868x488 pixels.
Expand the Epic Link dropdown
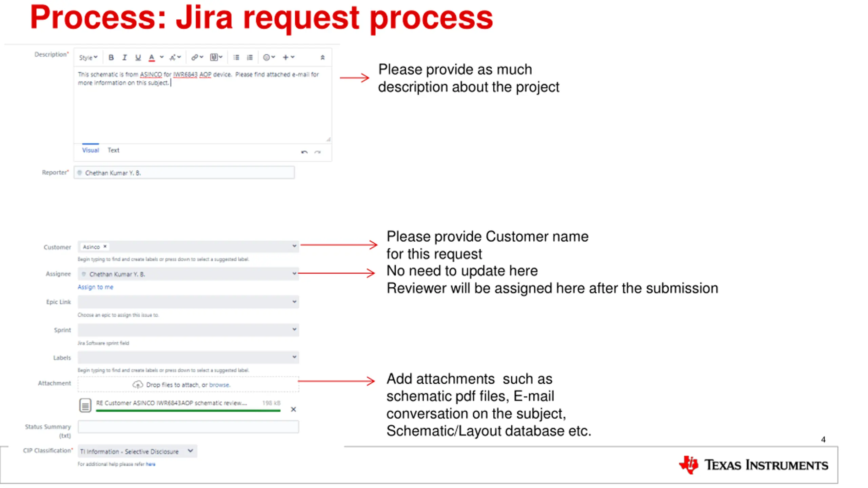click(x=294, y=302)
